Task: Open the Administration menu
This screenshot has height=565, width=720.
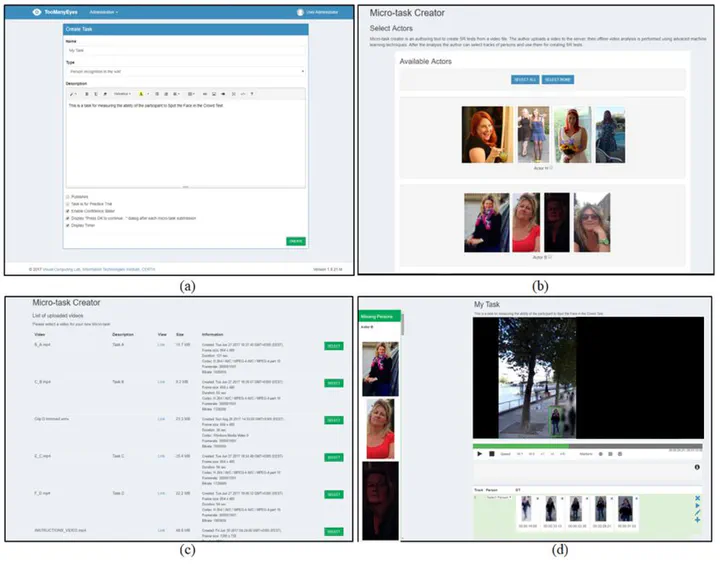Action: pyautogui.click(x=104, y=12)
